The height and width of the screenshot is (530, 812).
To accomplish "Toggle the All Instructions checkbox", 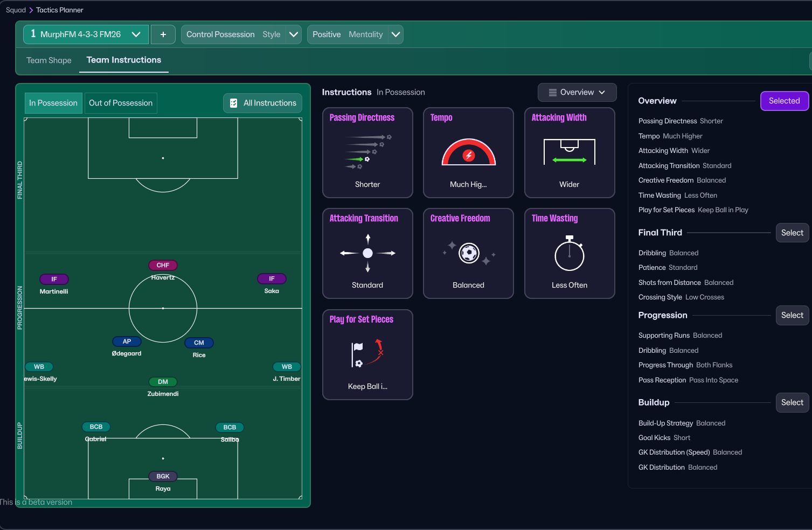I will click(234, 103).
